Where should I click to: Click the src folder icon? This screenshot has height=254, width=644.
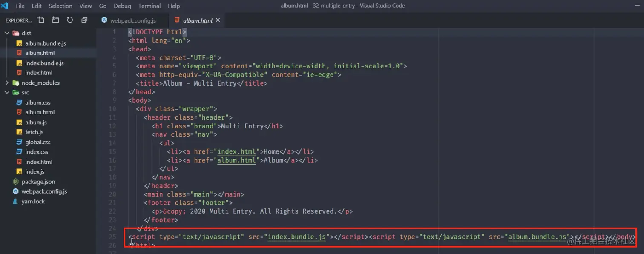point(16,92)
